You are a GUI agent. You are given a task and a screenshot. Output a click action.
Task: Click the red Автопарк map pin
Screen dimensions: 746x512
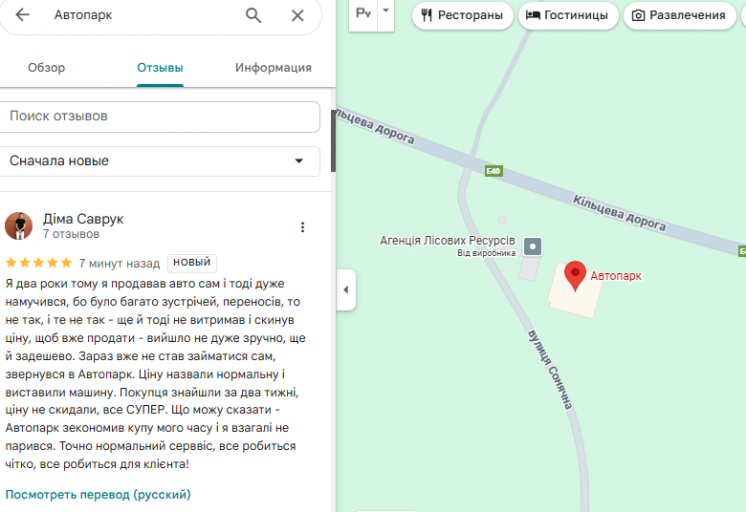pyautogui.click(x=575, y=276)
